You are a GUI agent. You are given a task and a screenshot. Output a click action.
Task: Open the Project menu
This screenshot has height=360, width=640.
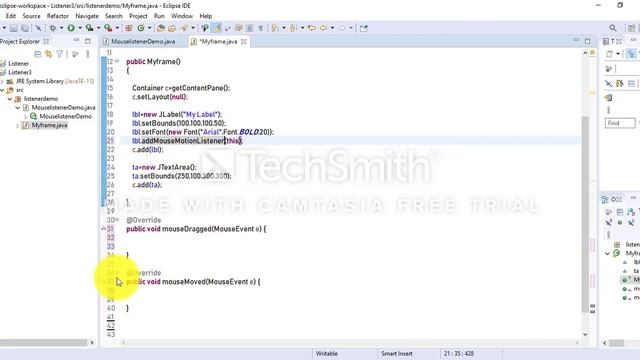point(138,16)
